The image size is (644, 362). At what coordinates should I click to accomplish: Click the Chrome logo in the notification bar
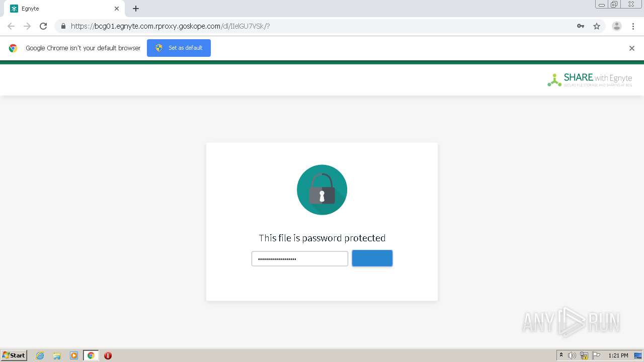(13, 48)
